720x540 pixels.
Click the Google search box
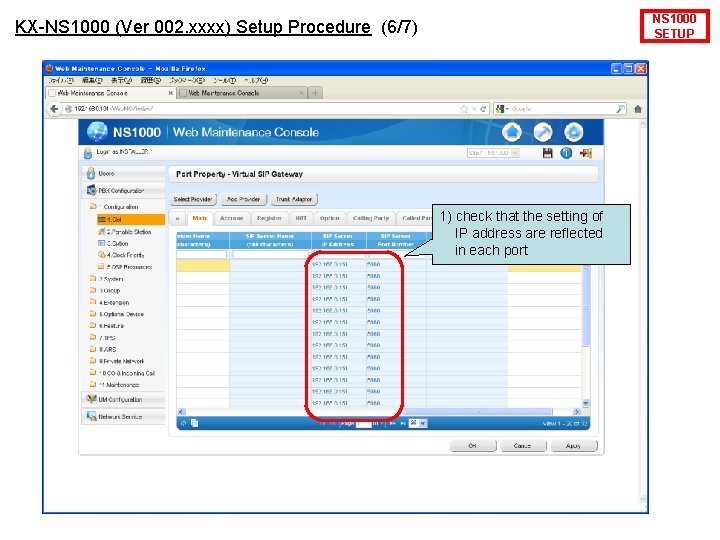(x=562, y=109)
